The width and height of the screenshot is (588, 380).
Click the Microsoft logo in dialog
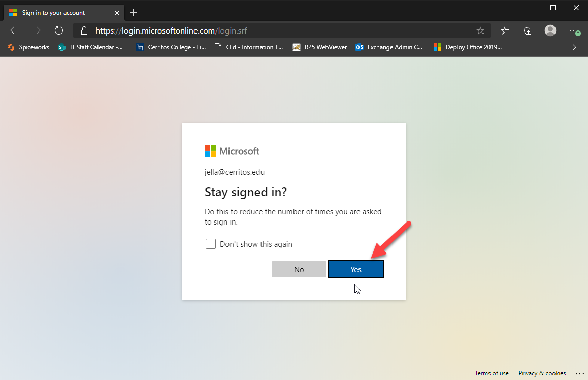pyautogui.click(x=232, y=151)
